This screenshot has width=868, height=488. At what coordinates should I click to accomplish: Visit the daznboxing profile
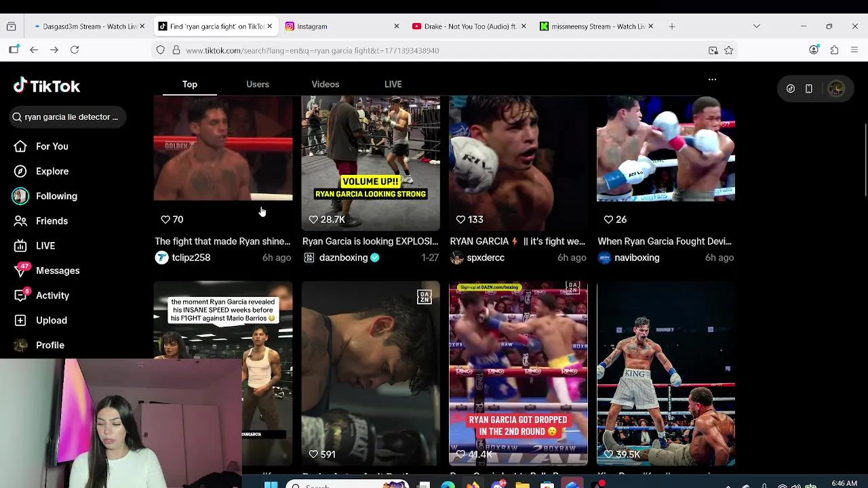click(x=343, y=258)
